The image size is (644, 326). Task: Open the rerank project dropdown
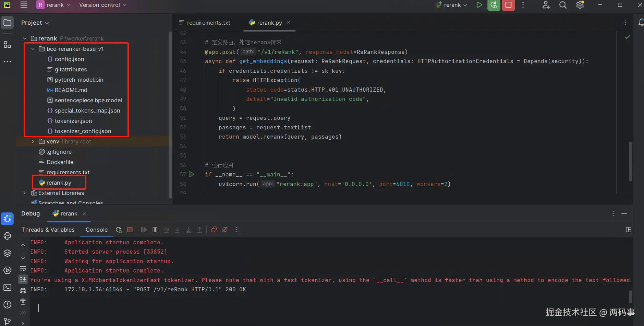click(54, 5)
